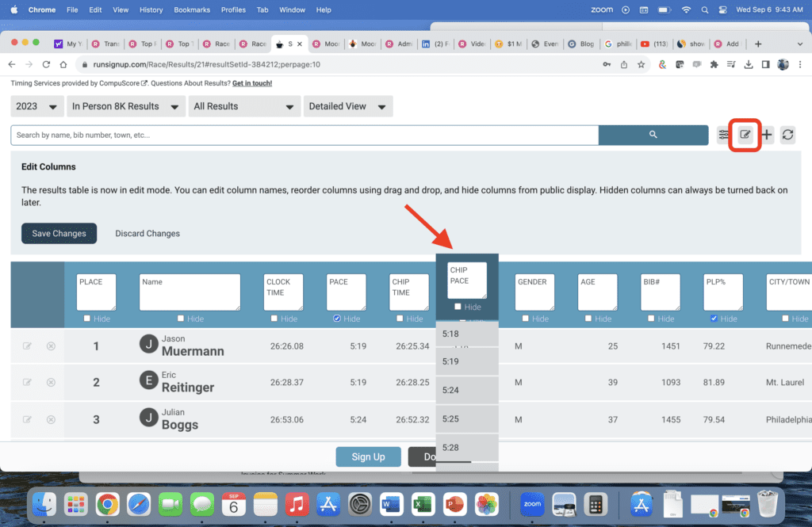Open the Detailed View dropdown
Image resolution: width=812 pixels, height=527 pixels.
348,106
